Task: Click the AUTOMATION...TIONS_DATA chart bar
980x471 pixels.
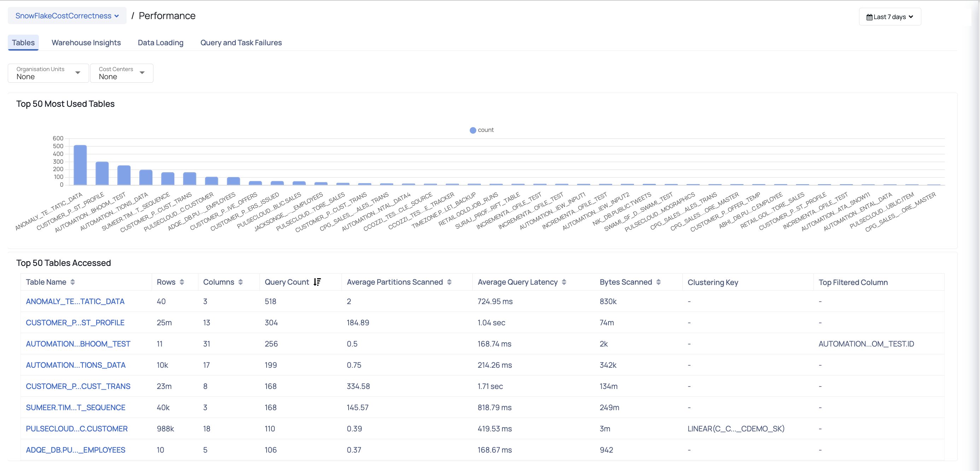Action: click(146, 178)
